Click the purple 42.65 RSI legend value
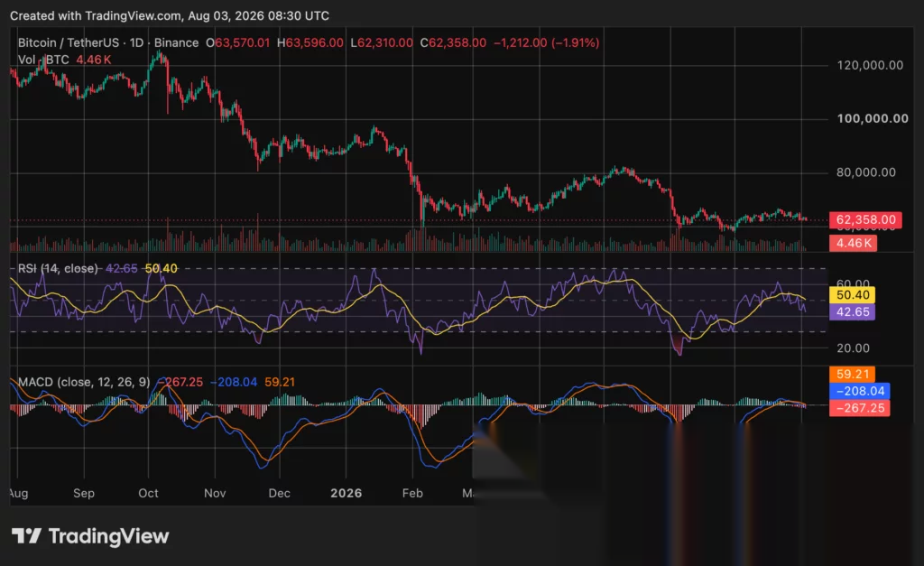This screenshot has height=566, width=924. pyautogui.click(x=122, y=269)
